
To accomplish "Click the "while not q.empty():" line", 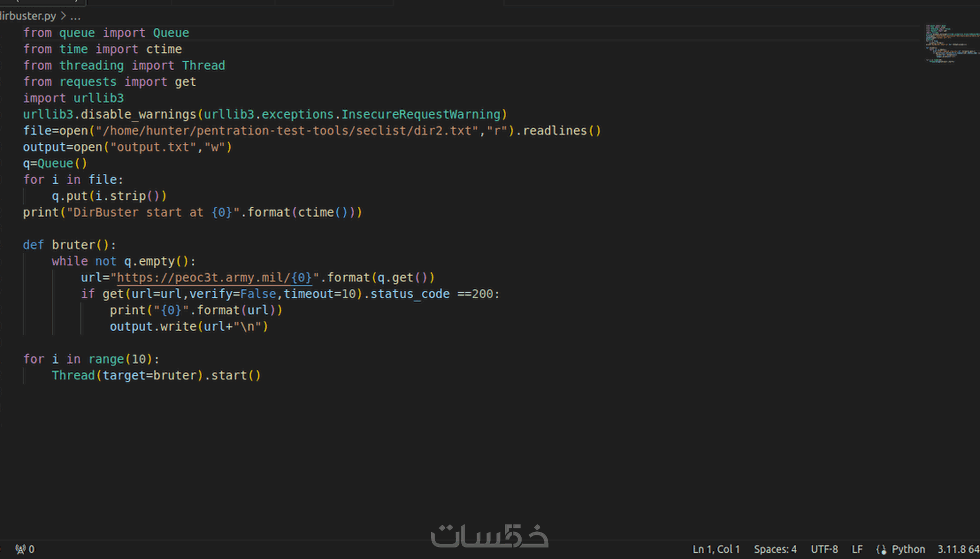I will point(124,261).
